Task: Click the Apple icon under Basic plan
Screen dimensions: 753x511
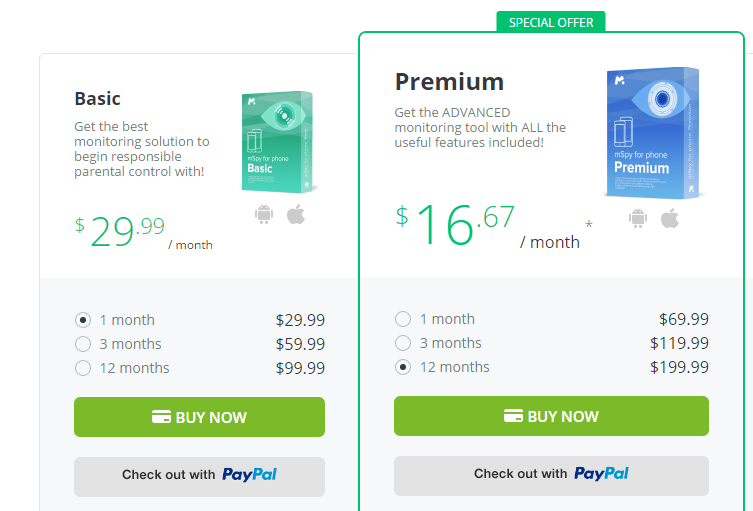Action: point(296,214)
